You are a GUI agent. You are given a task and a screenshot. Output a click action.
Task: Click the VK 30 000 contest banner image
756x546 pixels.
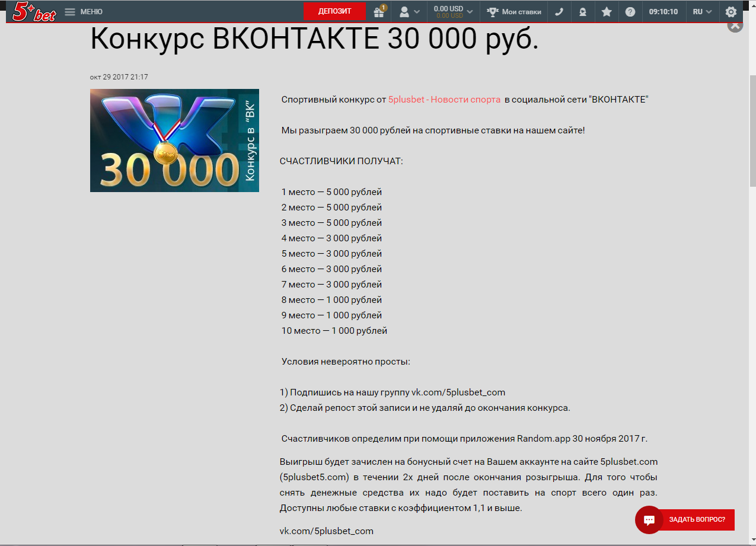coord(174,141)
